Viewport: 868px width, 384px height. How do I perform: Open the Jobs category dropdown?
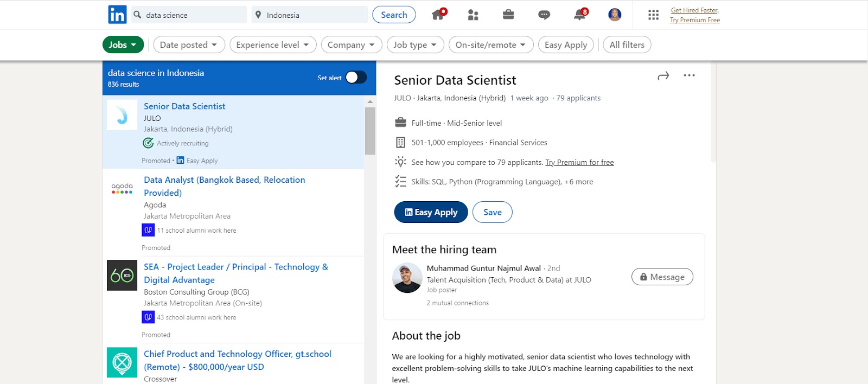(x=123, y=44)
